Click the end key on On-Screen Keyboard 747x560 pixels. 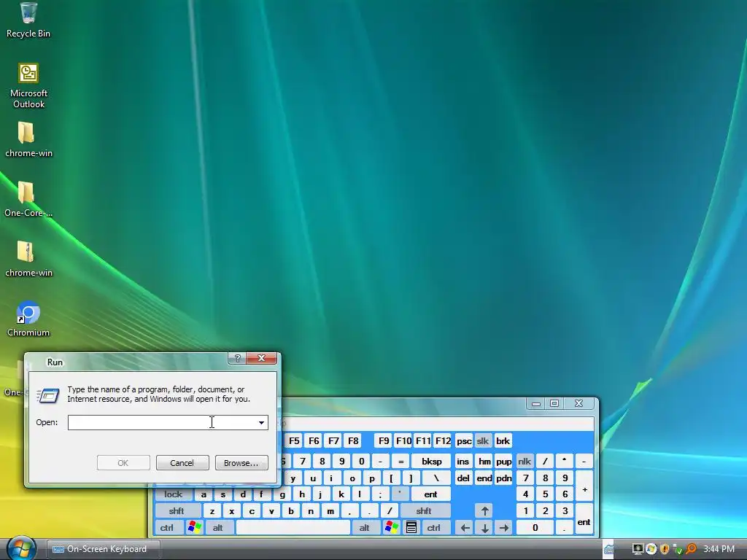tap(484, 478)
